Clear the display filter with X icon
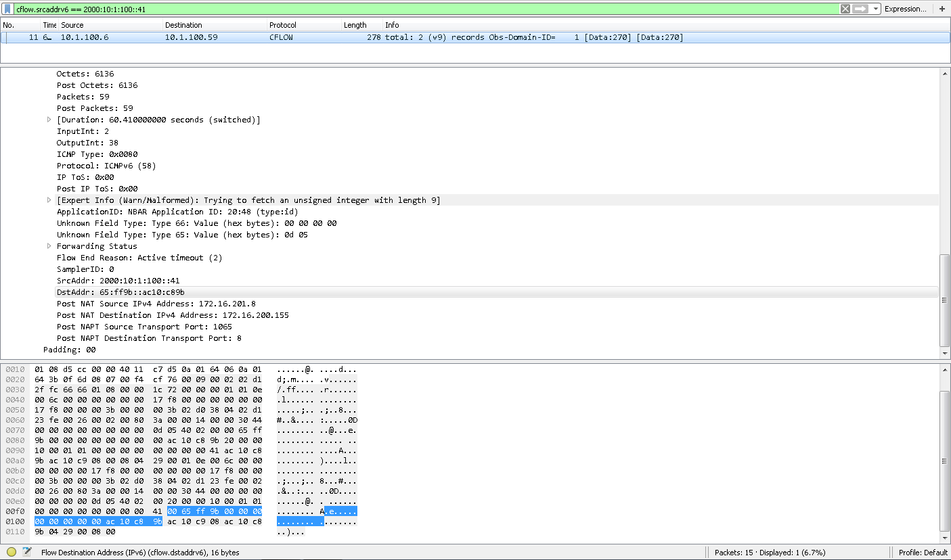Image resolution: width=951 pixels, height=560 pixels. [845, 9]
